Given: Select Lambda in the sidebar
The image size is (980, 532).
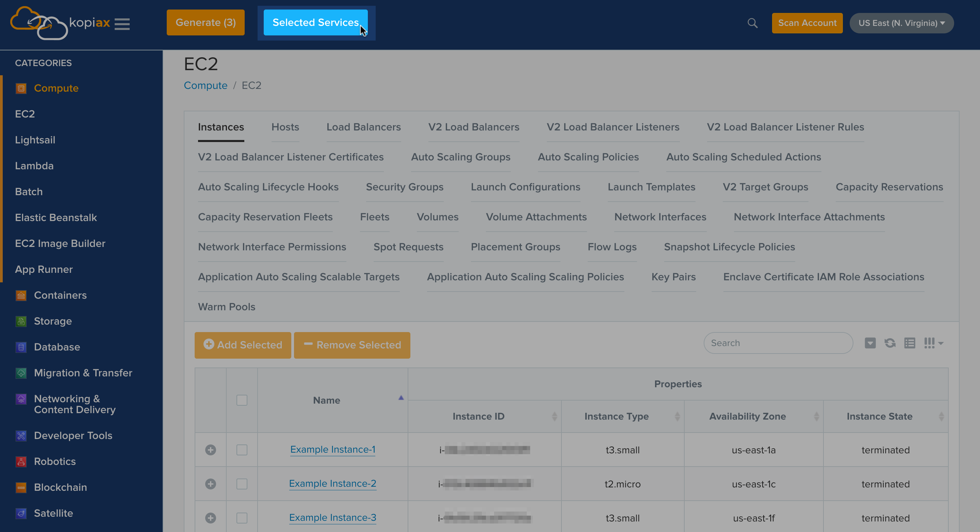Looking at the screenshot, I should [x=34, y=166].
